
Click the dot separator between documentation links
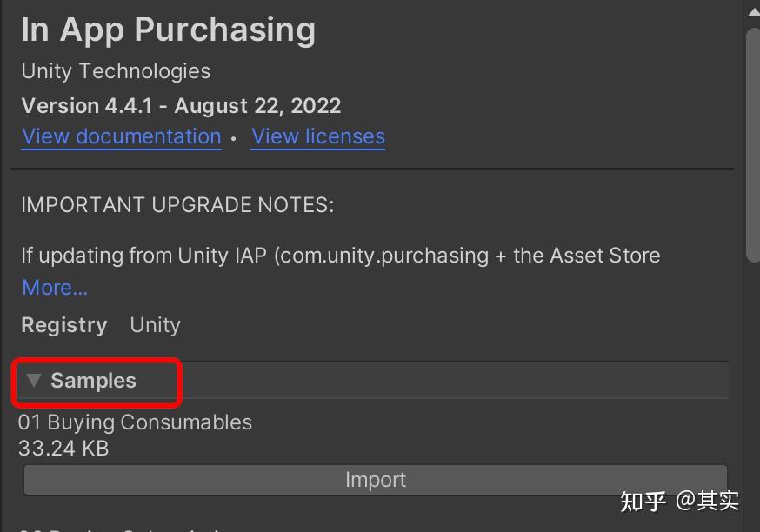[232, 136]
